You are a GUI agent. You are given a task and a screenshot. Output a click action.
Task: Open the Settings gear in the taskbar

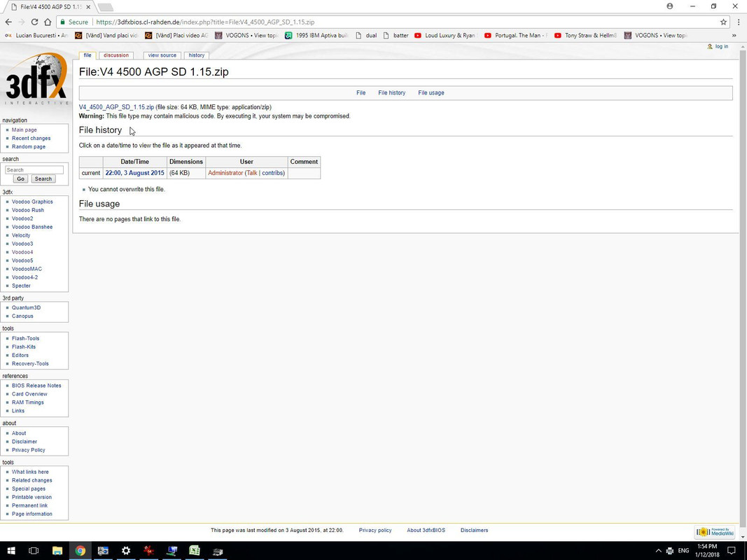126,550
